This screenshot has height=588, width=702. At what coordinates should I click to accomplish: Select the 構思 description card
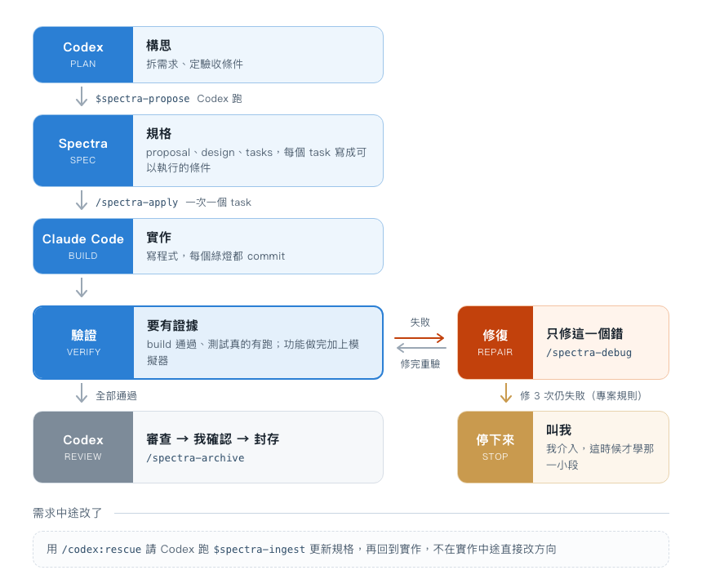coord(258,55)
